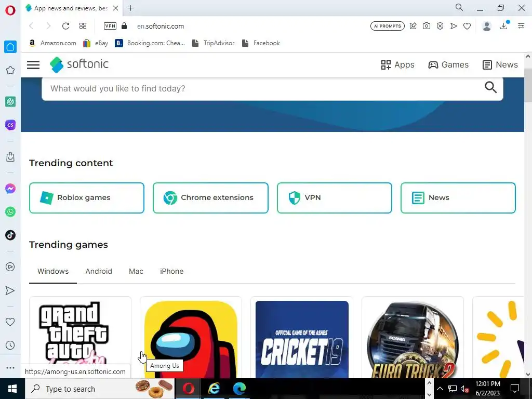The width and height of the screenshot is (532, 399).
Task: Open the Opera main menu logo
Action: [10, 10]
